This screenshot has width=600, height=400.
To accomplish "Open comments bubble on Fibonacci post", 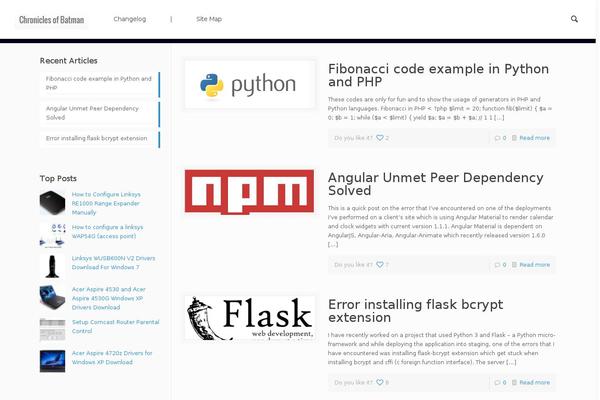I will (x=497, y=138).
